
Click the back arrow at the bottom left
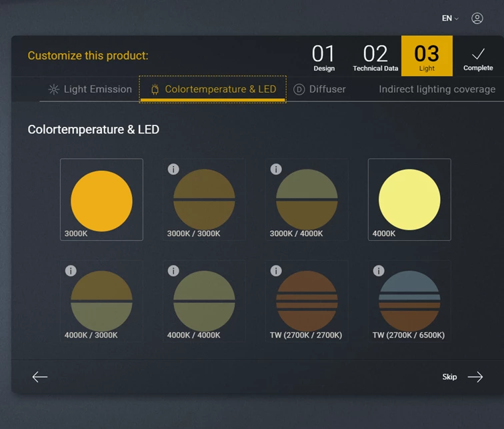tap(40, 377)
